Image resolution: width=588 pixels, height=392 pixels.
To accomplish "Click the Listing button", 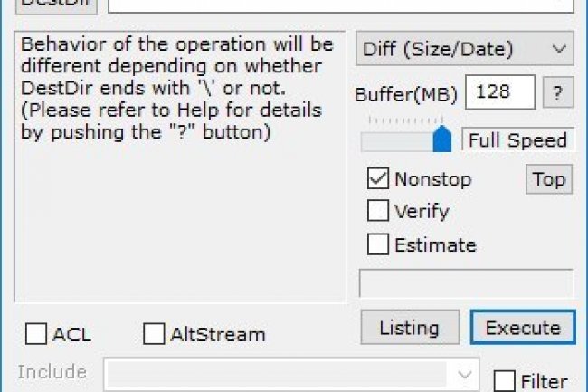I will (x=409, y=328).
